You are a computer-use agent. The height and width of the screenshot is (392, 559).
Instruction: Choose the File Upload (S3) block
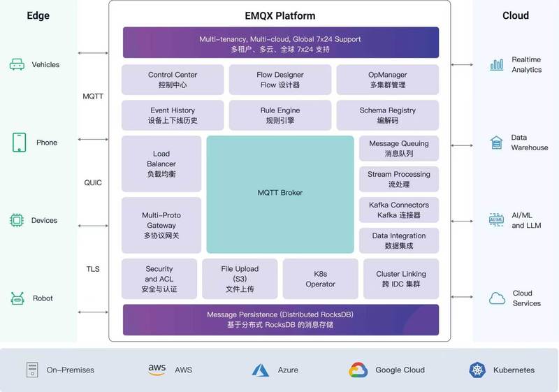pos(240,279)
